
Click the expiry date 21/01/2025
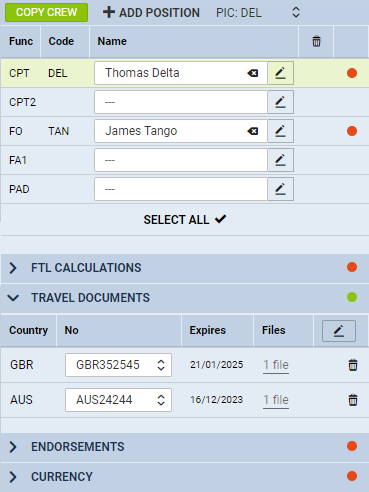coord(217,365)
